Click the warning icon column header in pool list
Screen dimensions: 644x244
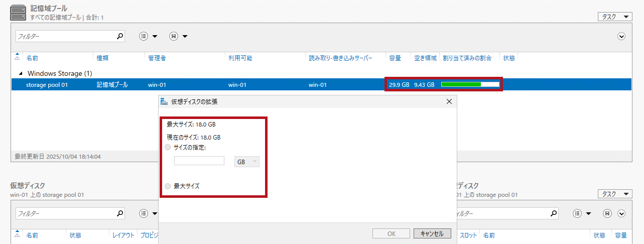tap(18, 58)
